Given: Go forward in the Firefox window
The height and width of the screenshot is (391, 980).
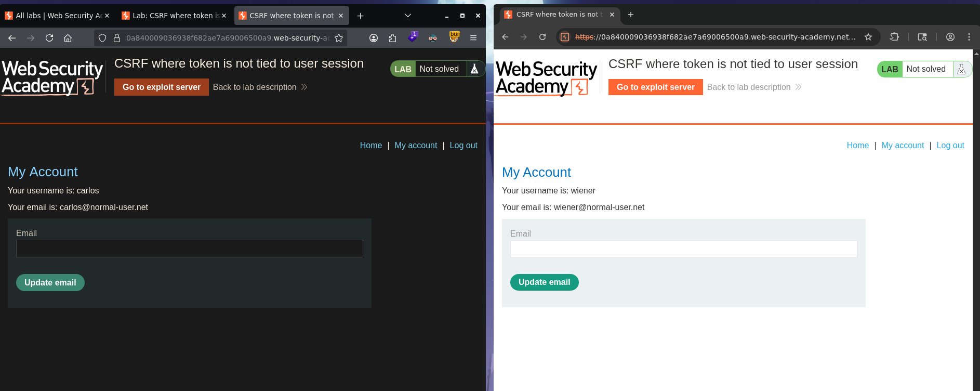Looking at the screenshot, I should (x=31, y=38).
